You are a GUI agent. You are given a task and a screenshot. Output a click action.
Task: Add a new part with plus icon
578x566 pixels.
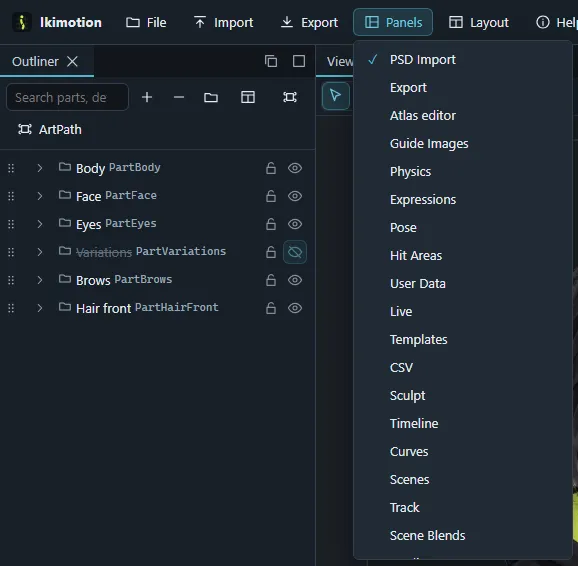pyautogui.click(x=147, y=97)
